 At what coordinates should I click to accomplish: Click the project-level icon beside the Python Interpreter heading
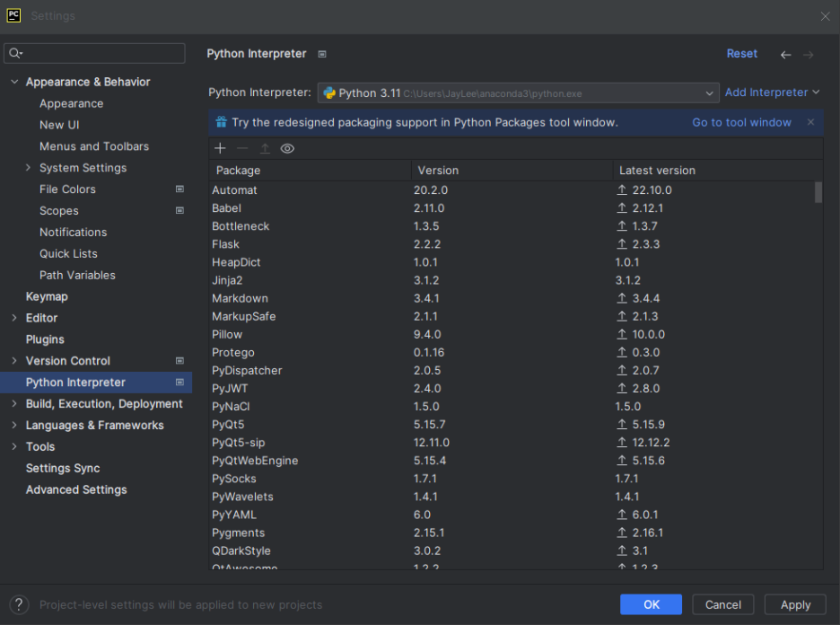tap(322, 54)
